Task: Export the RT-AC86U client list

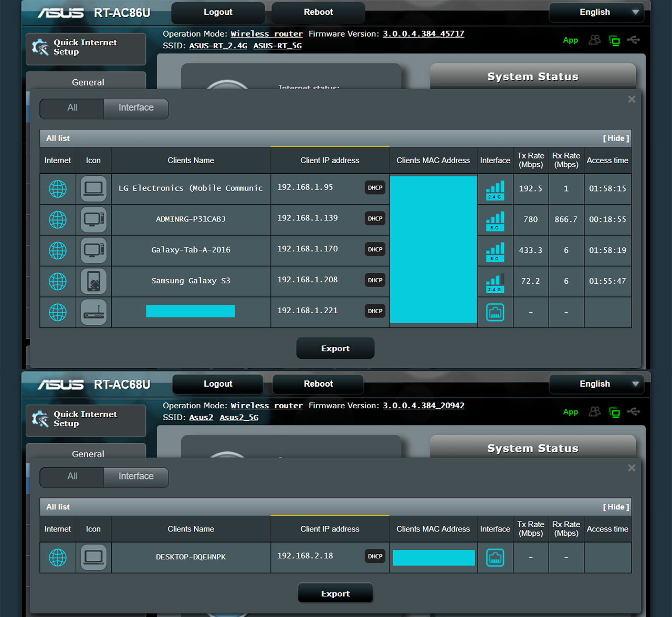Action: (335, 348)
